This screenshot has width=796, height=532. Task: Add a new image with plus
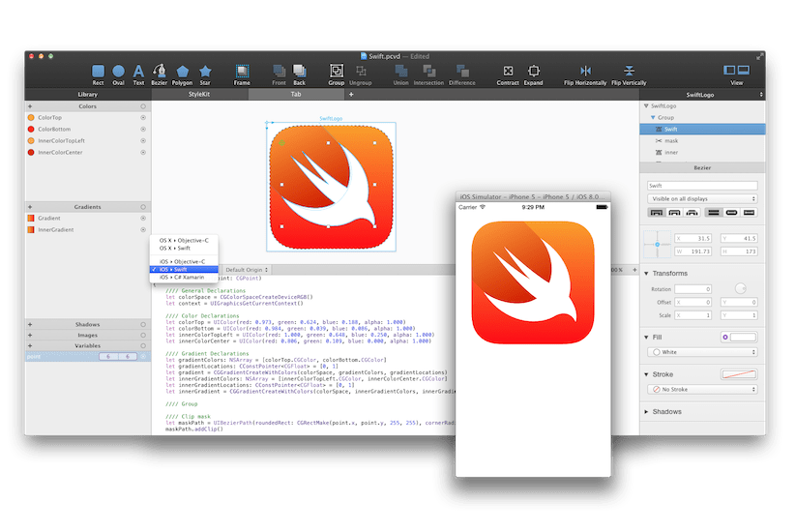point(30,335)
